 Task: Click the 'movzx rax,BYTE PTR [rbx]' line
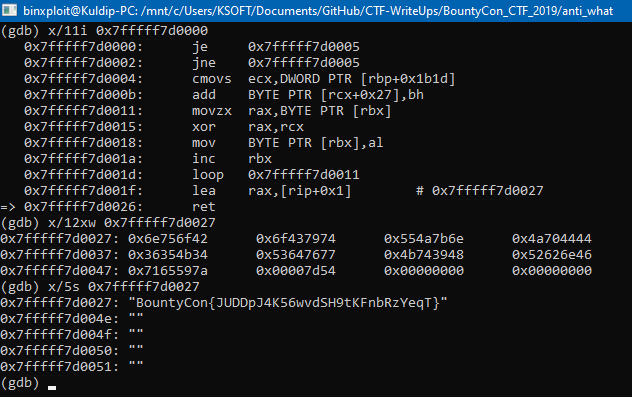pos(208,111)
